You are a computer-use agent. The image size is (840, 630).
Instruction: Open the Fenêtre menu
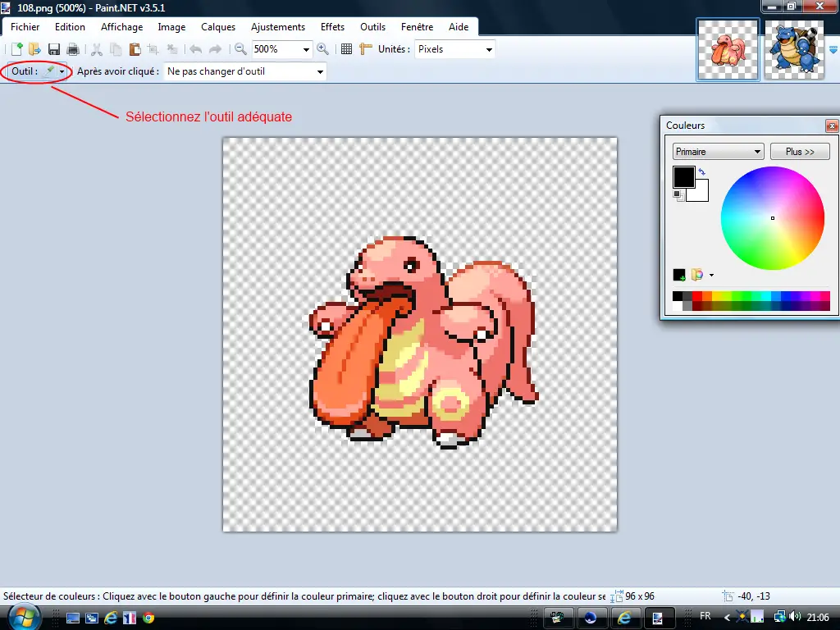coord(417,27)
